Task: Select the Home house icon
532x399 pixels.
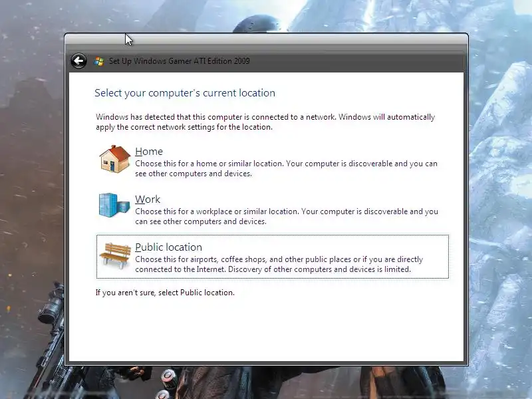Action: (x=114, y=159)
